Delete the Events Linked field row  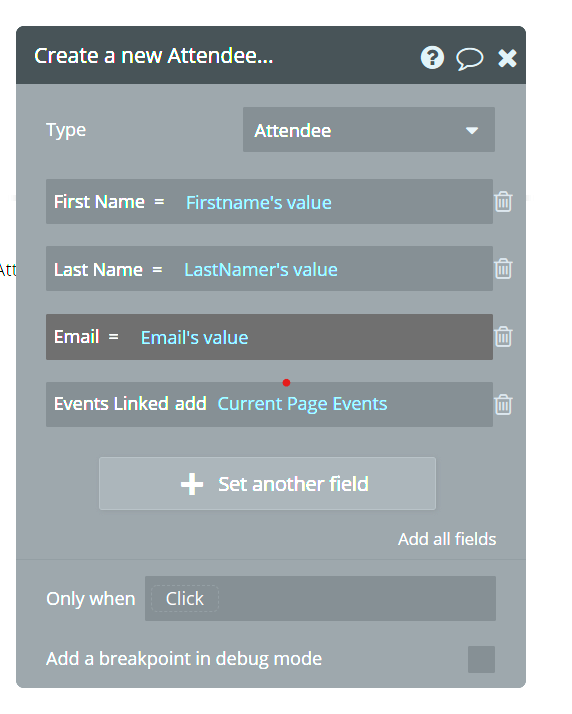click(x=503, y=404)
